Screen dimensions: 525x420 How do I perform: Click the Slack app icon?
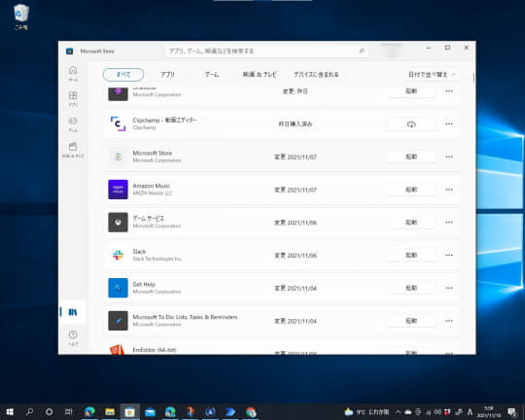[x=118, y=256]
